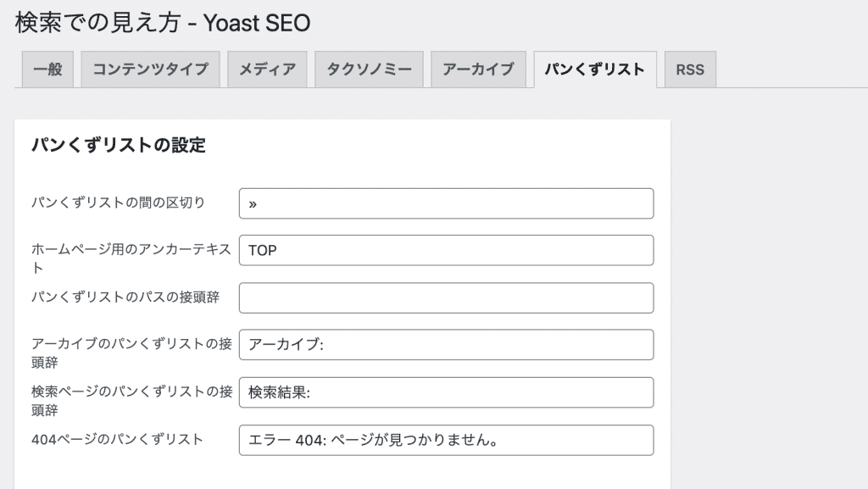The height and width of the screenshot is (489, 868).
Task: Select the メディア tab
Action: pos(267,69)
